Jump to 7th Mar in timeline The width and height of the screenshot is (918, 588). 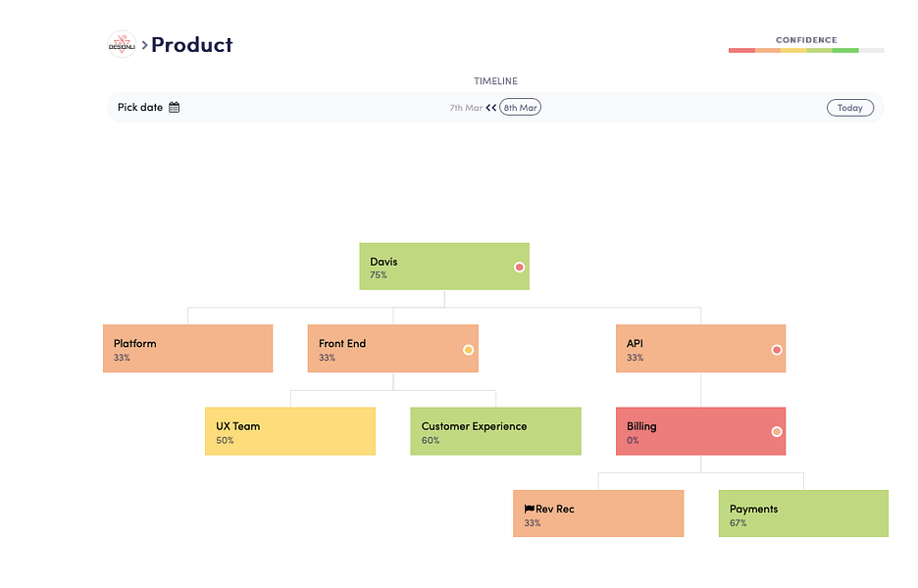point(466,108)
